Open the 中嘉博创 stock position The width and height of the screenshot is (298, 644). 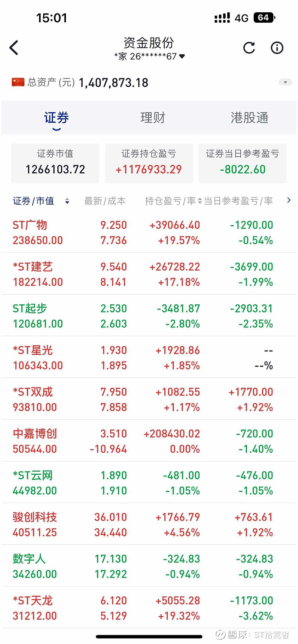pos(149,441)
